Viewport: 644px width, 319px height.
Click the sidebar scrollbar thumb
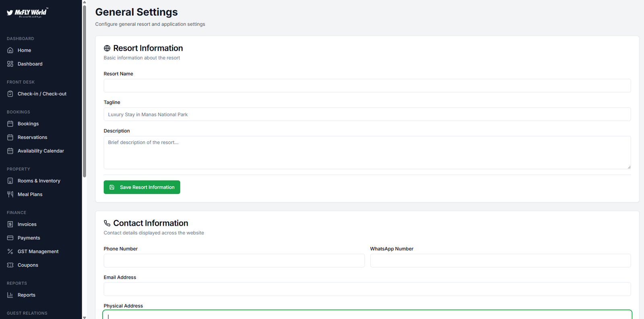[85, 91]
